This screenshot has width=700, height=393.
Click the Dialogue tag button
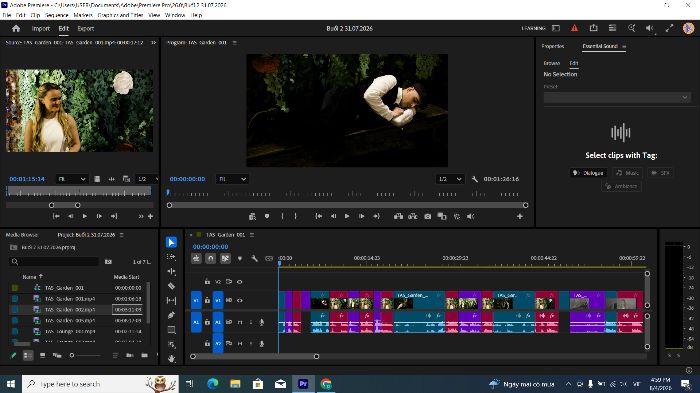point(588,173)
